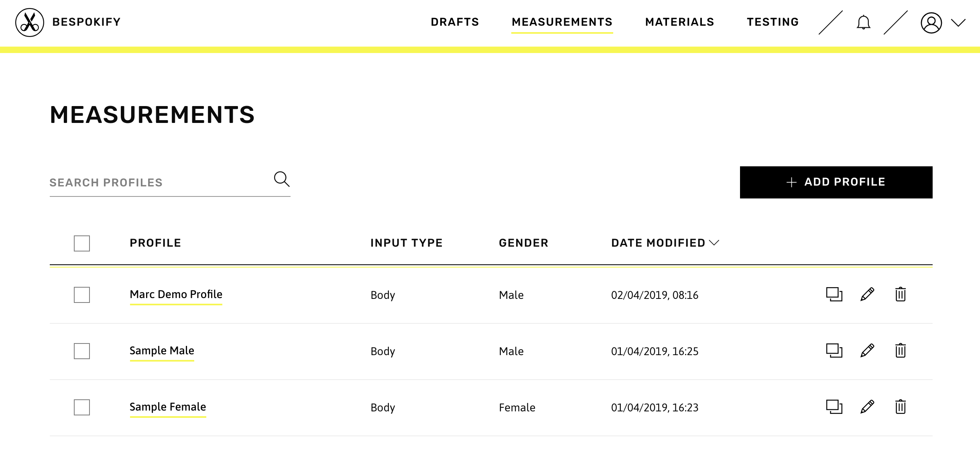This screenshot has height=462, width=980.
Task: Click the notification bell icon
Action: tap(864, 21)
